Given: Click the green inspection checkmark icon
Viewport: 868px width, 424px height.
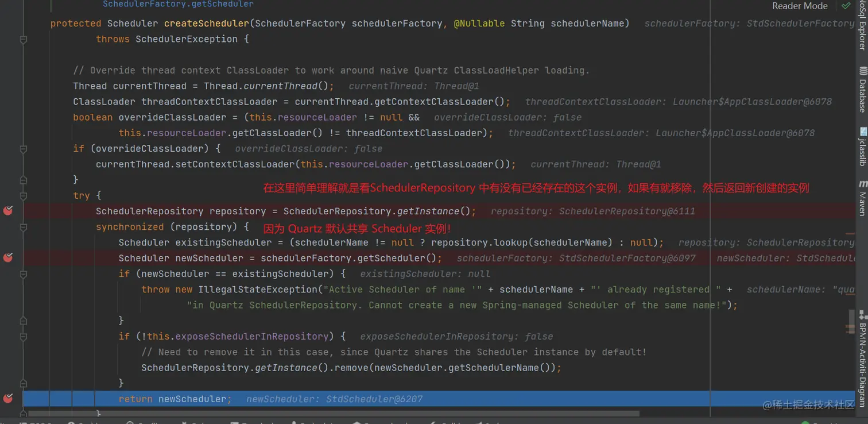Looking at the screenshot, I should coord(846,6).
